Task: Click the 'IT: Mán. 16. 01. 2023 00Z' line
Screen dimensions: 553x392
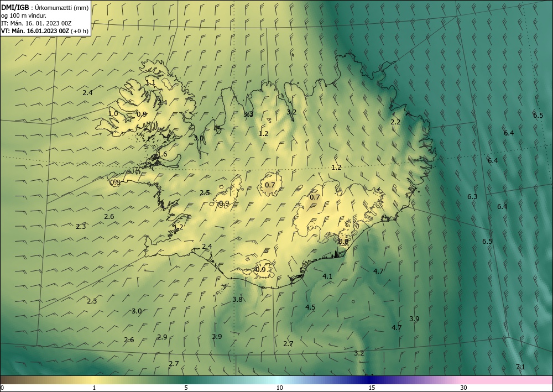Action: pos(36,23)
